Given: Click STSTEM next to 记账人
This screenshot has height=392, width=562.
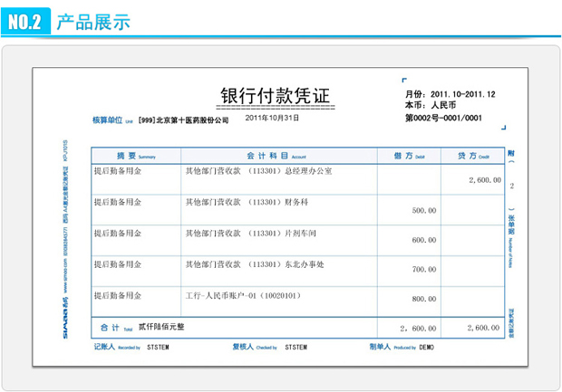Looking at the screenshot, I should coord(158,348).
